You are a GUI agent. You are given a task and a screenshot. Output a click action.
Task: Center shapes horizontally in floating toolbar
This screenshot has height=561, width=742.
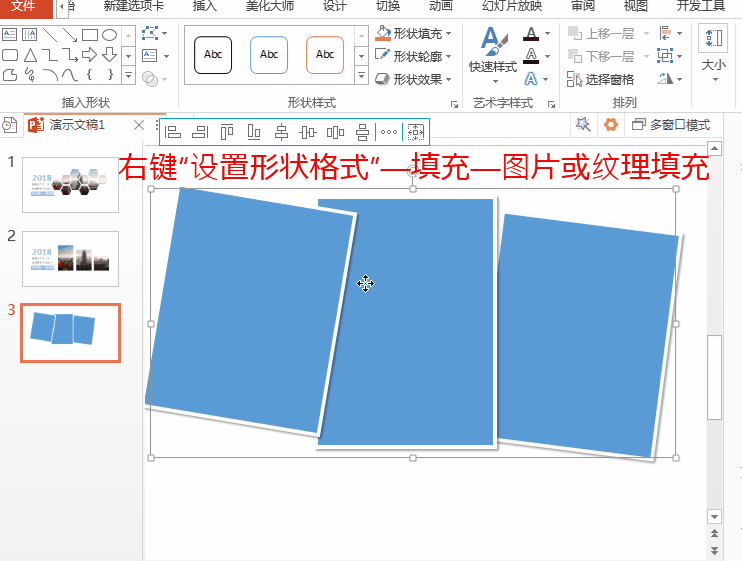click(281, 132)
